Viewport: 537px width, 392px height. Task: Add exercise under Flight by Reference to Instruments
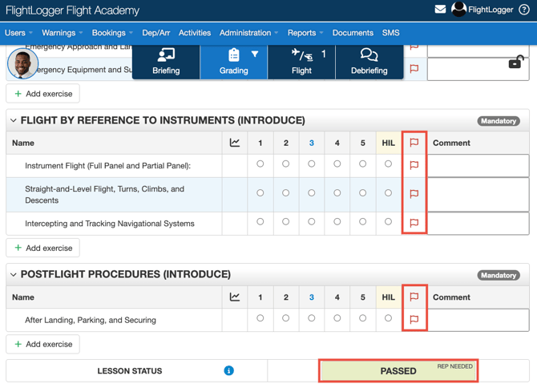pyautogui.click(x=43, y=248)
